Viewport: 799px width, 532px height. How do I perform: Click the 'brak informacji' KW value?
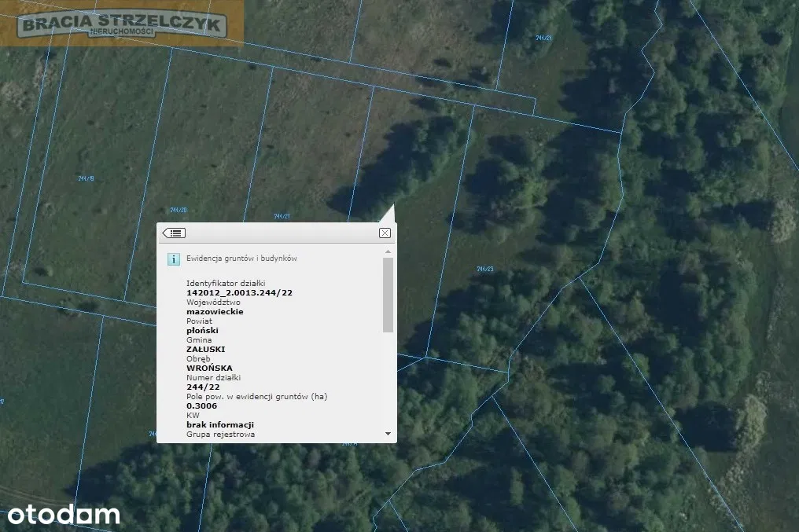tap(219, 424)
